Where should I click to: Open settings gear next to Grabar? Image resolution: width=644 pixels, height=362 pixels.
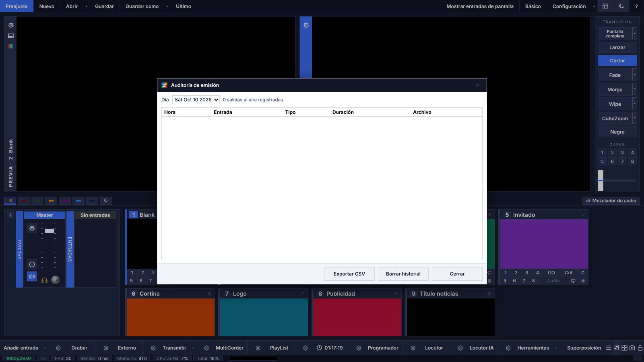(x=58, y=348)
